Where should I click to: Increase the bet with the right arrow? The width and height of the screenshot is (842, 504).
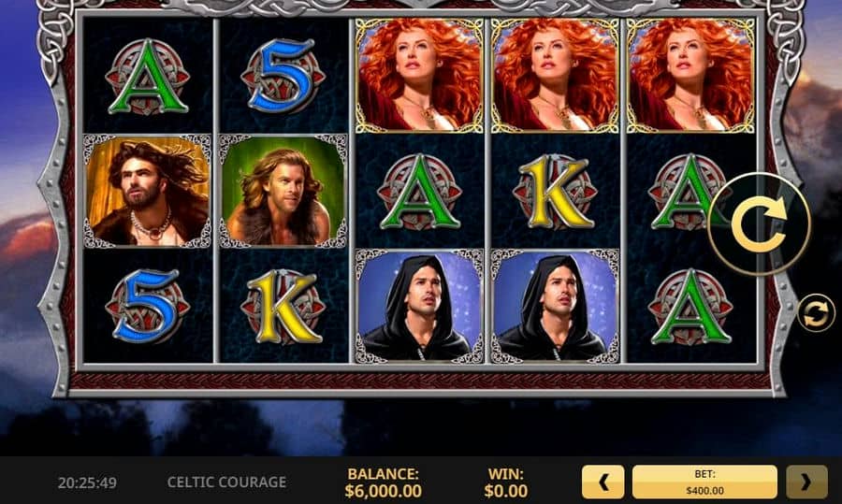[806, 482]
